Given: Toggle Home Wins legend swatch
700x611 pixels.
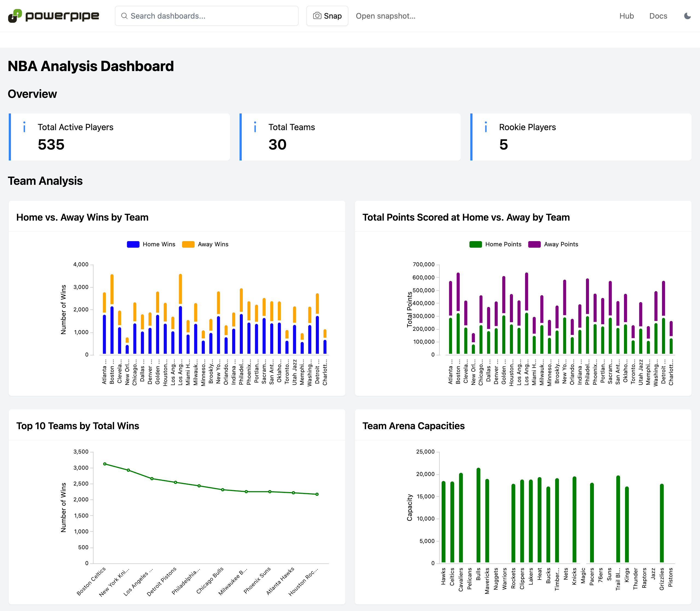Looking at the screenshot, I should [133, 244].
